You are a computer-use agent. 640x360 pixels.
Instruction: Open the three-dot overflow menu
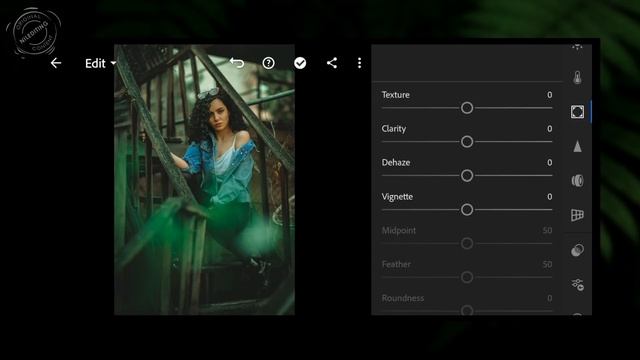tap(359, 63)
